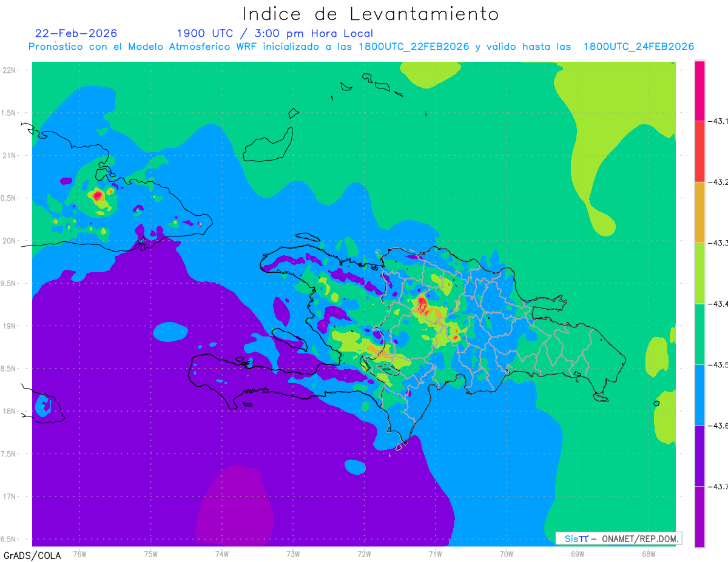Screen dimensions: 728x562
Task: Pick the violet legend swatch below -43.7
Action: pos(699,517)
